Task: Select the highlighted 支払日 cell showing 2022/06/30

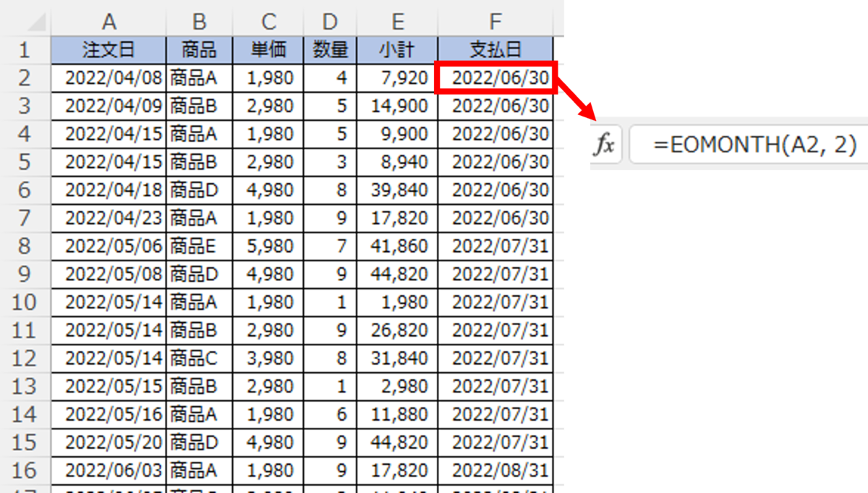Action: [495, 77]
